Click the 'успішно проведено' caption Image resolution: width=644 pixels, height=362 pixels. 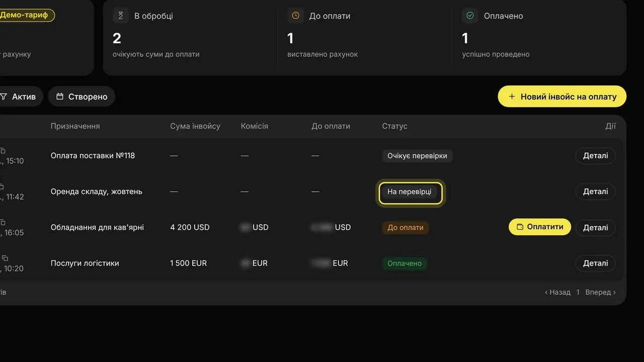tap(496, 54)
